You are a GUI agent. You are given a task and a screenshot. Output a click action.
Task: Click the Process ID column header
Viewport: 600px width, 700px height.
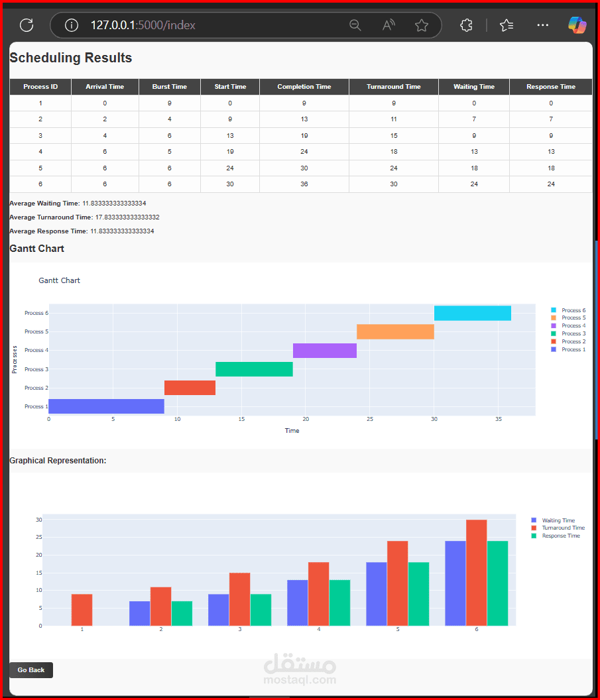(40, 87)
